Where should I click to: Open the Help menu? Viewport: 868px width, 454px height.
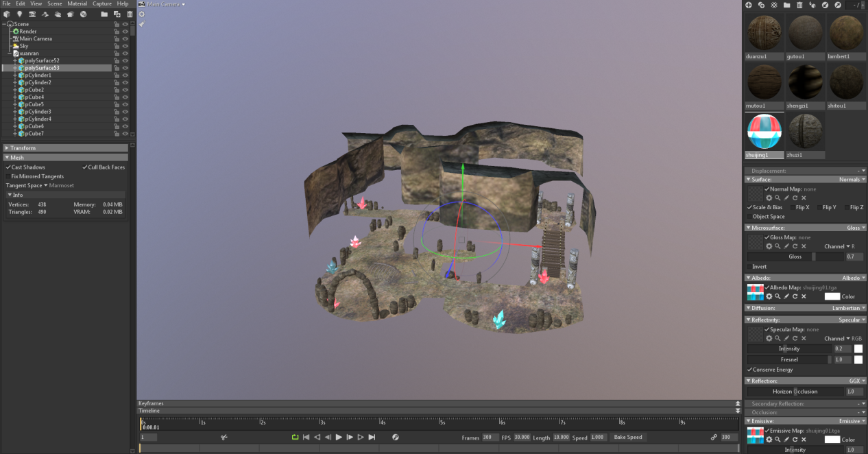[x=123, y=3]
